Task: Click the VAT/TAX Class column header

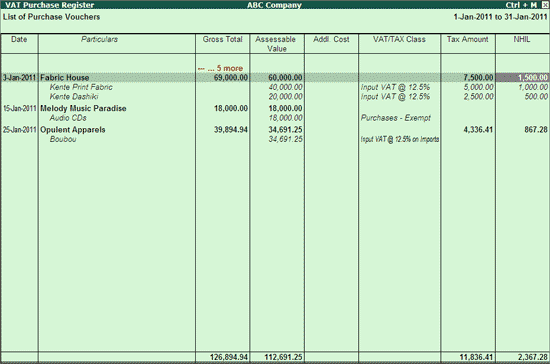Action: click(399, 39)
